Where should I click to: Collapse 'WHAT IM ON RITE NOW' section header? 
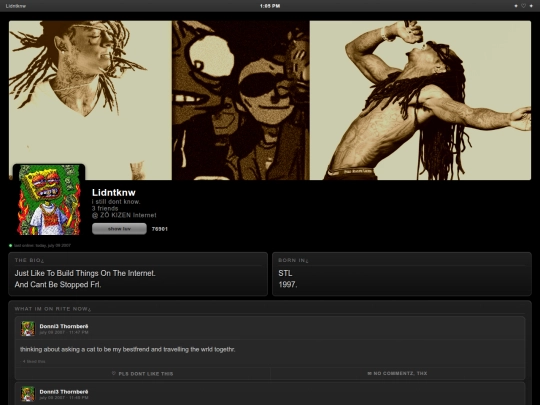point(53,309)
